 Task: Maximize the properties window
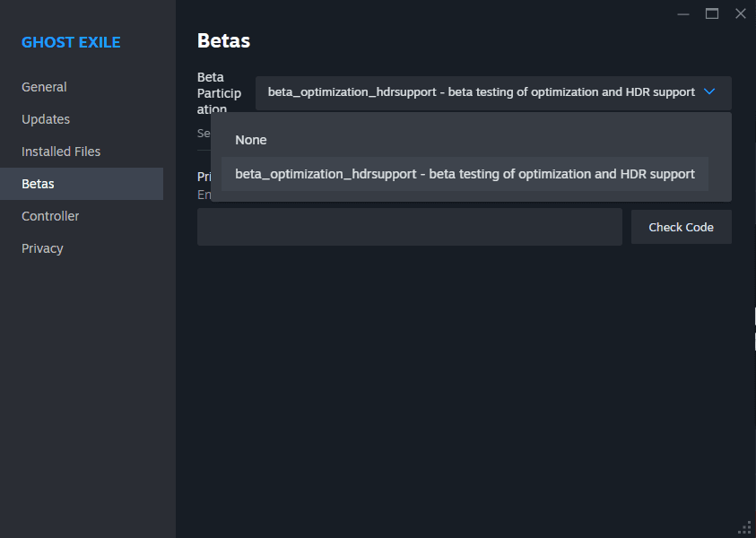712,14
